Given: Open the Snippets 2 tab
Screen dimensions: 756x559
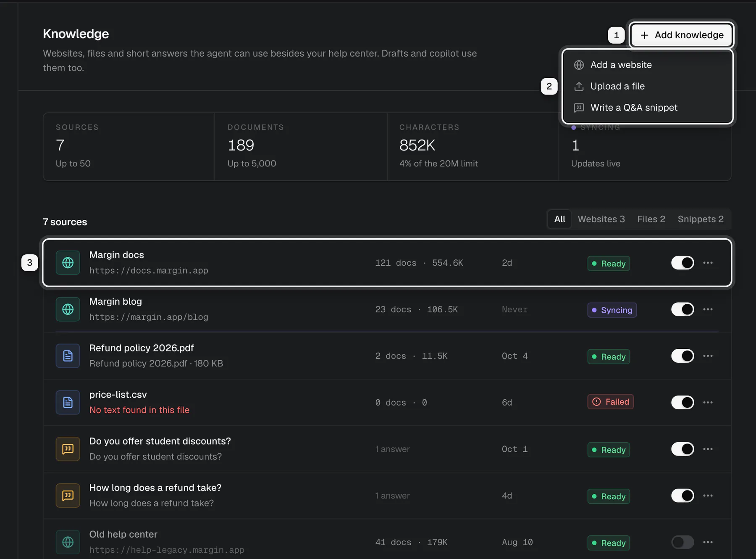Looking at the screenshot, I should [700, 219].
